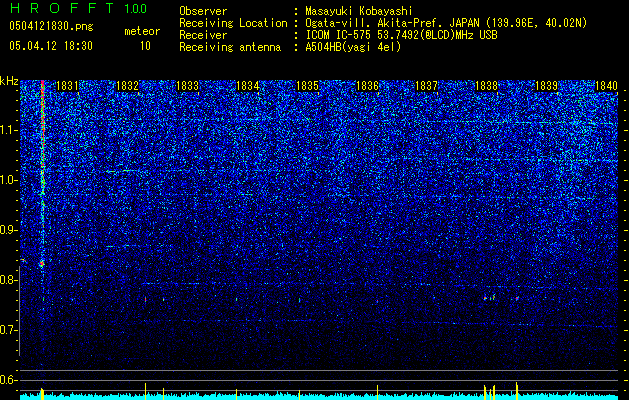Click the 1837 time marker
629x400 pixels.
(426, 86)
